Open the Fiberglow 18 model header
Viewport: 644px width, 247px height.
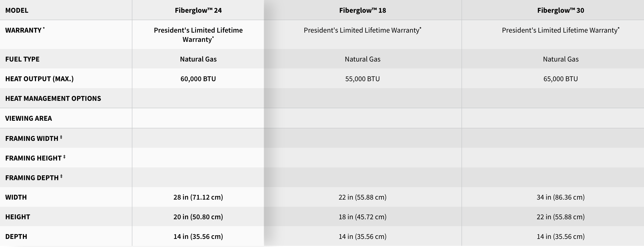pos(362,10)
